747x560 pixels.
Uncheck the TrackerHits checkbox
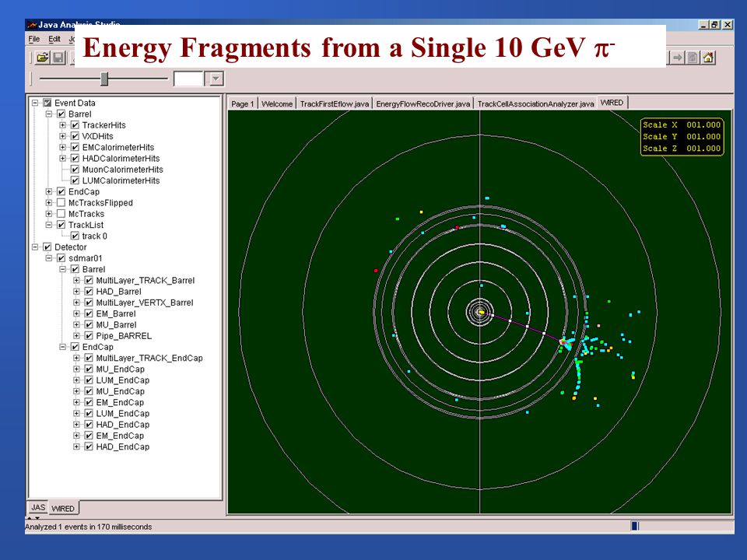pos(75,125)
